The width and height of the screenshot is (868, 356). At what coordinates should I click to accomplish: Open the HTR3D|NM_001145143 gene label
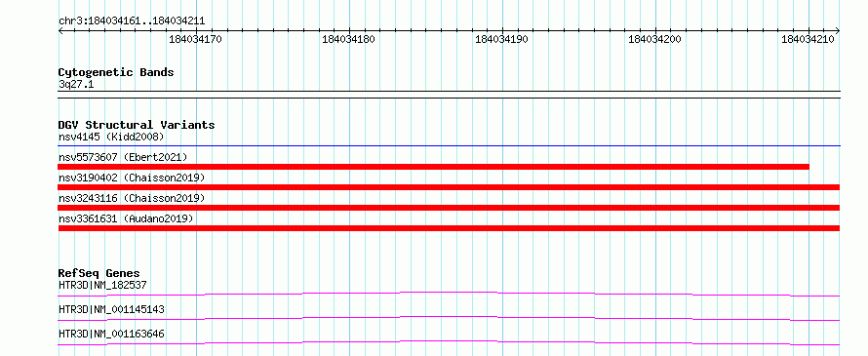[x=111, y=309]
